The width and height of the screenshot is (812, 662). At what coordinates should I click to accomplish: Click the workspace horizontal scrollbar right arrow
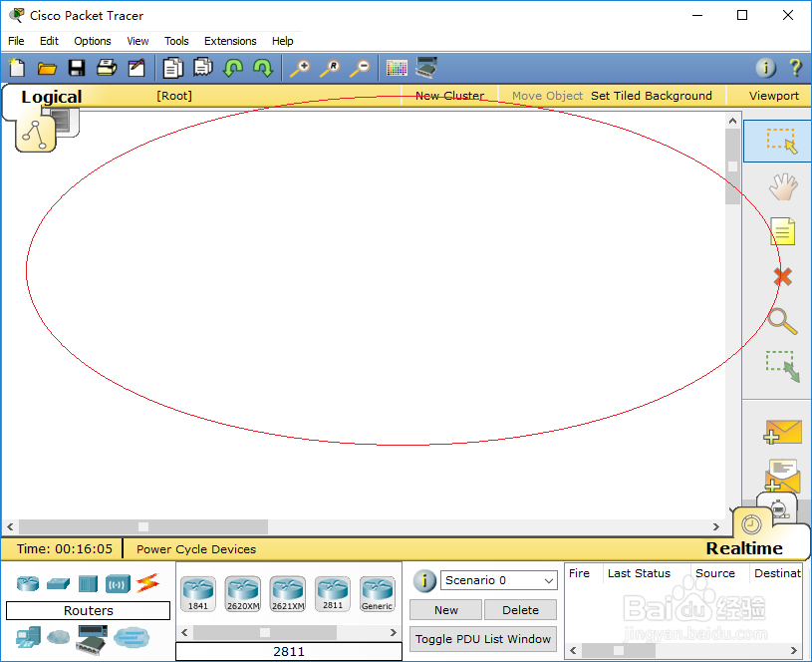click(716, 526)
